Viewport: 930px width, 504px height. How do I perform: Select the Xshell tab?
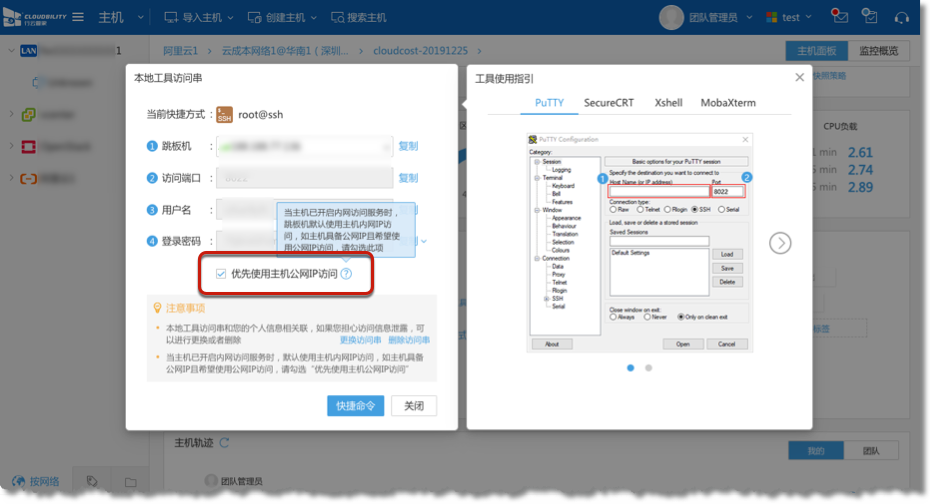click(x=668, y=103)
